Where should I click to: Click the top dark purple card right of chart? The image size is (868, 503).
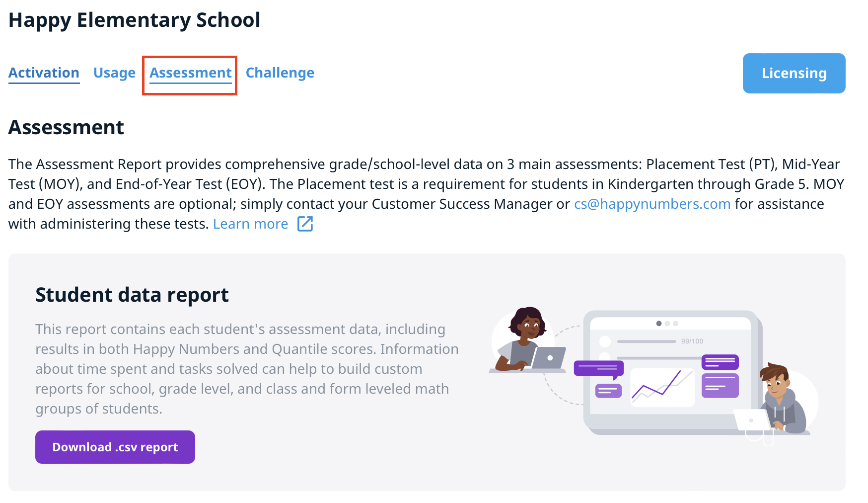[x=720, y=362]
